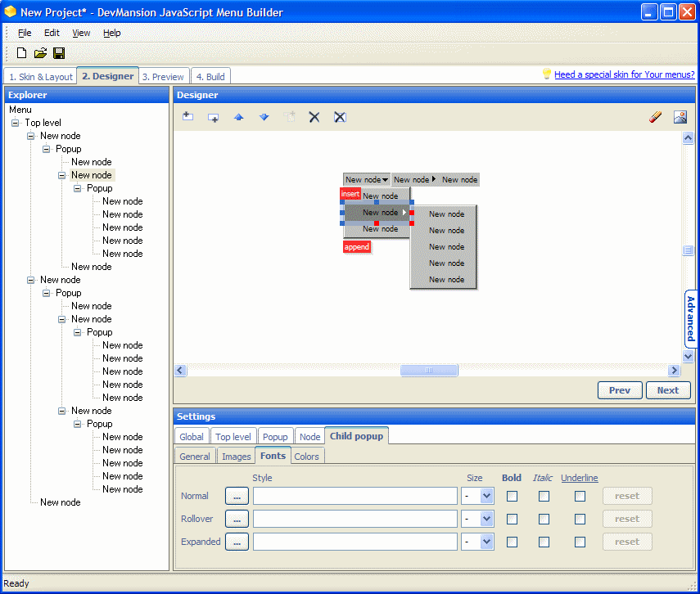This screenshot has width=700, height=594.
Task: Tick the Underline checkbox for Normal font
Action: tap(580, 497)
